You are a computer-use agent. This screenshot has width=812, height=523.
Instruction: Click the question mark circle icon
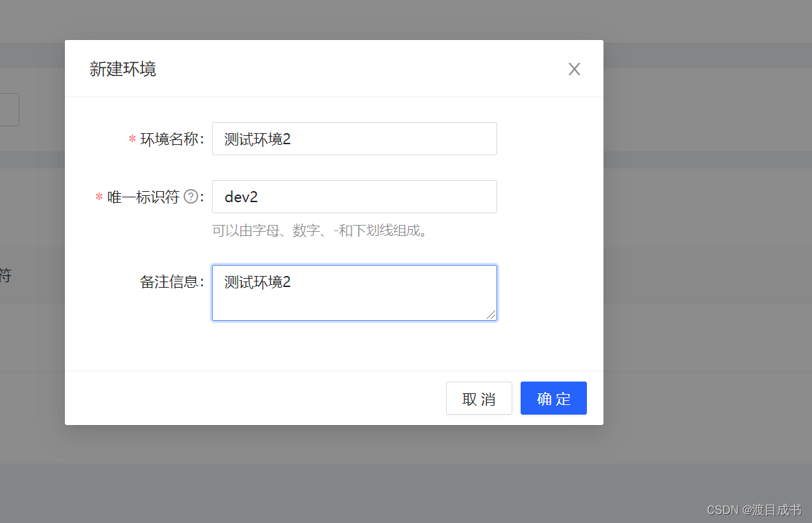[189, 197]
